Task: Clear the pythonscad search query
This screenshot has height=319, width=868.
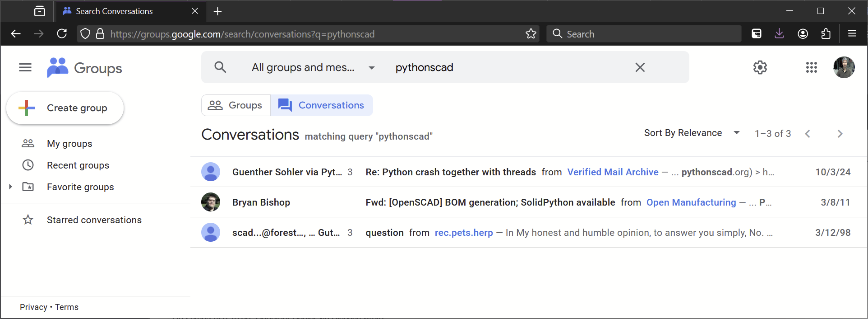Action: (640, 67)
